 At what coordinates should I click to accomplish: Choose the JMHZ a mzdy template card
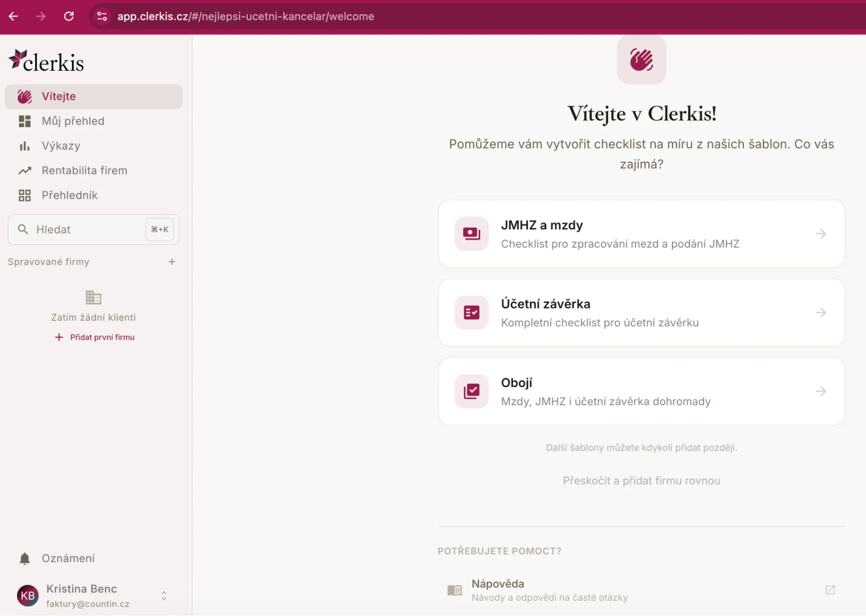coord(642,234)
